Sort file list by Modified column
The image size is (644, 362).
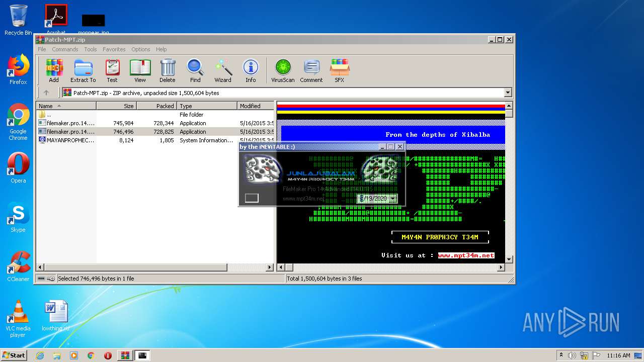(256, 106)
